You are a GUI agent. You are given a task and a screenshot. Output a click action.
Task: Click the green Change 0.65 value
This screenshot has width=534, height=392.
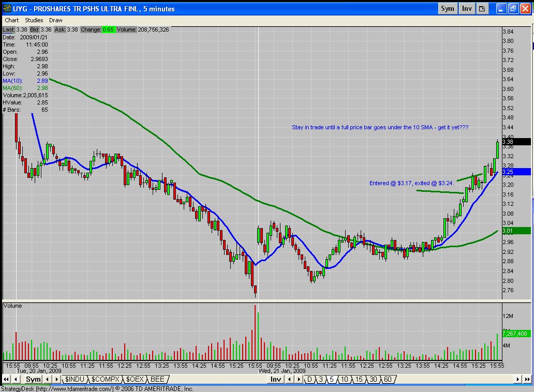tap(108, 29)
